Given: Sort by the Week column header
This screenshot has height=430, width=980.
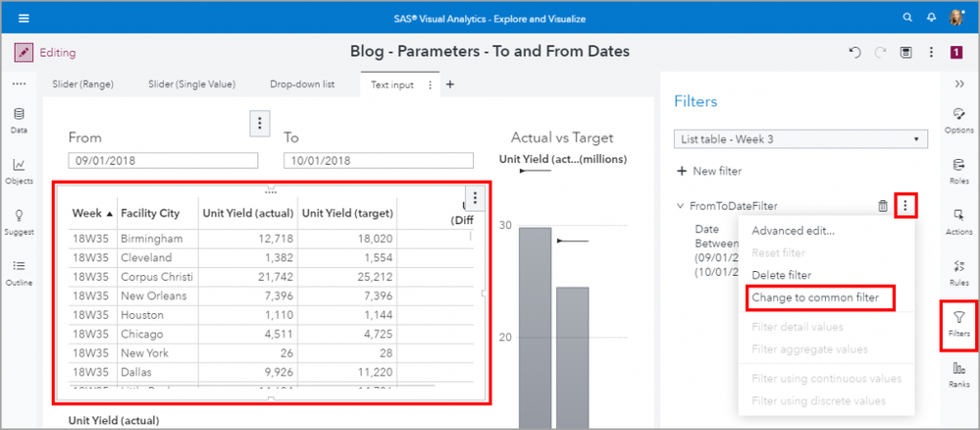Looking at the screenshot, I should click(92, 213).
